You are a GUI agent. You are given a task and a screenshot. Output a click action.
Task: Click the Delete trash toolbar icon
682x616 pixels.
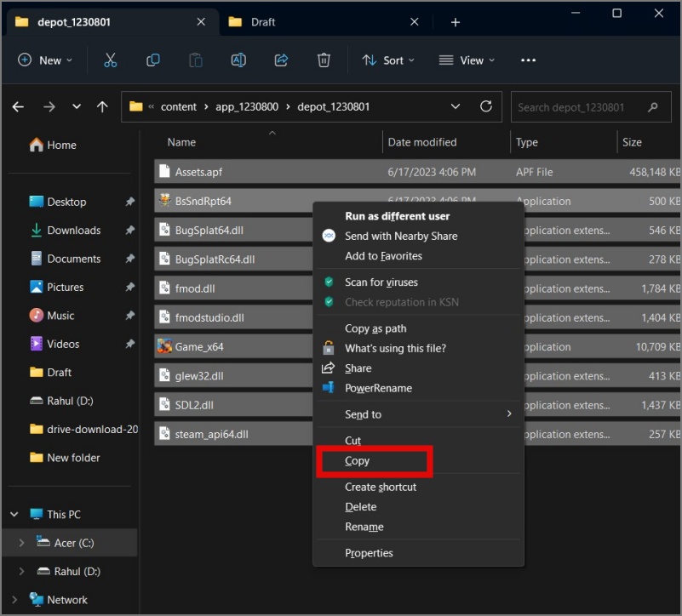point(324,60)
